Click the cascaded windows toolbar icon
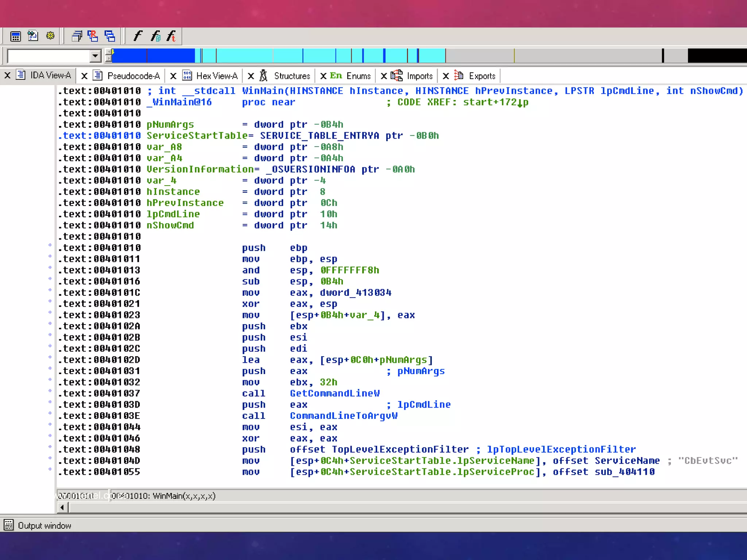The height and width of the screenshot is (560, 747). tap(77, 36)
